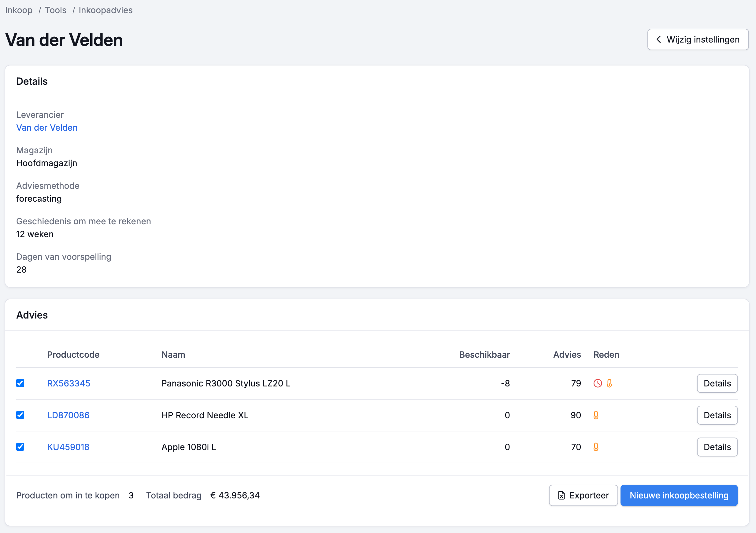The width and height of the screenshot is (756, 533).
Task: Click the orange thermometer icon in Panasonic row
Action: tap(610, 383)
